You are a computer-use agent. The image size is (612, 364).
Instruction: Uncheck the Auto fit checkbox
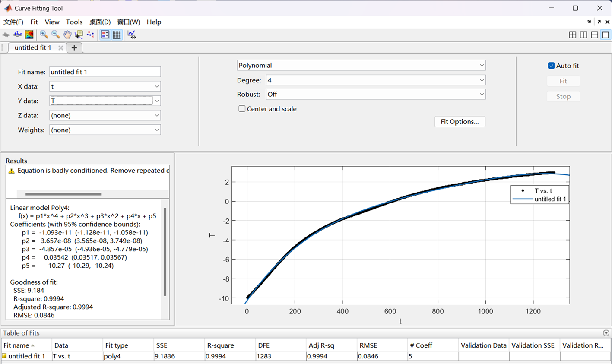coord(551,66)
